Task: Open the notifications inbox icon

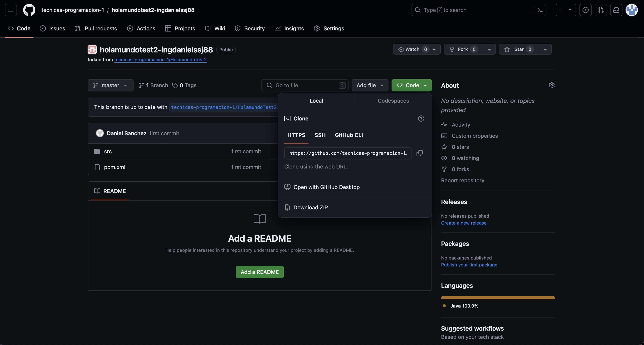Action: 616,10
